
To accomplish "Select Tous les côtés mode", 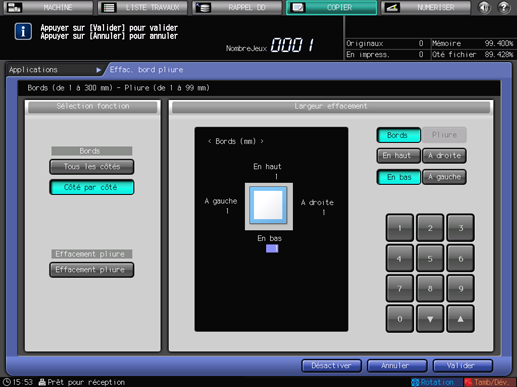I will [x=92, y=167].
